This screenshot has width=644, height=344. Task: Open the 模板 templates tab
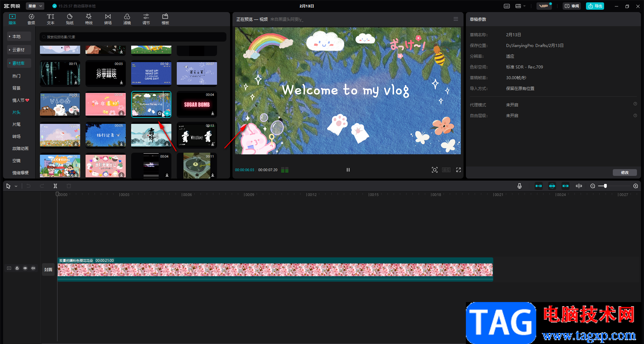click(x=165, y=19)
